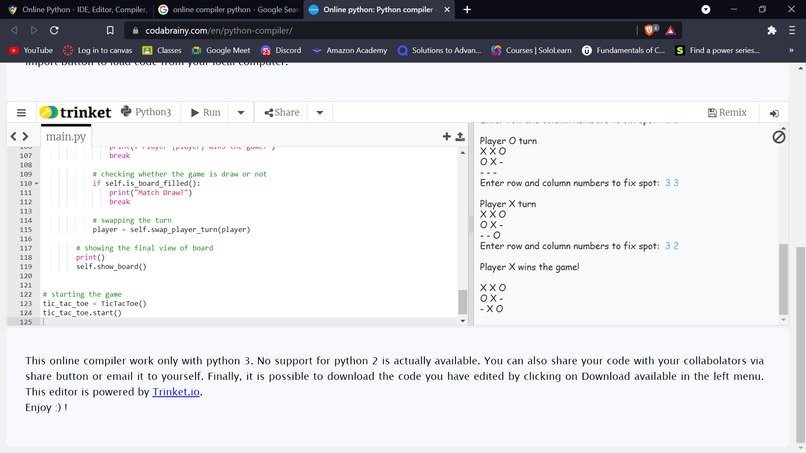This screenshot has width=806, height=453.
Task: Open the Discord bookmark
Action: [281, 50]
